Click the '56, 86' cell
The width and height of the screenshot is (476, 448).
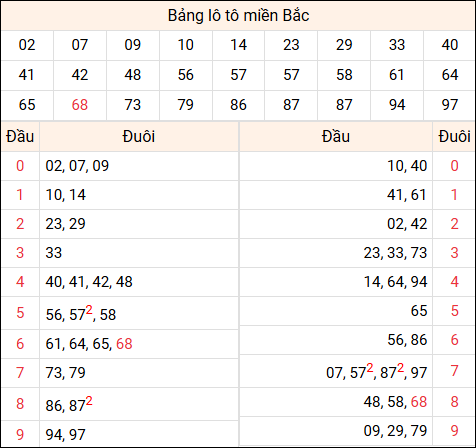pos(336,340)
